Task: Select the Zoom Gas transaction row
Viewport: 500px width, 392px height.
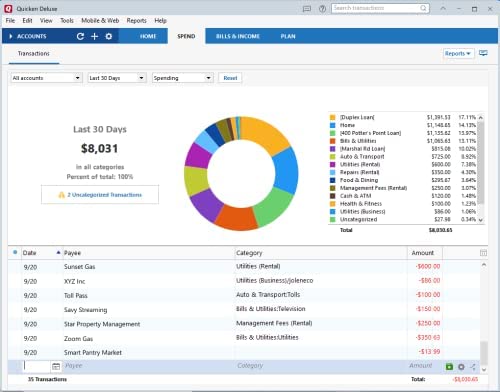Action: coord(243,338)
